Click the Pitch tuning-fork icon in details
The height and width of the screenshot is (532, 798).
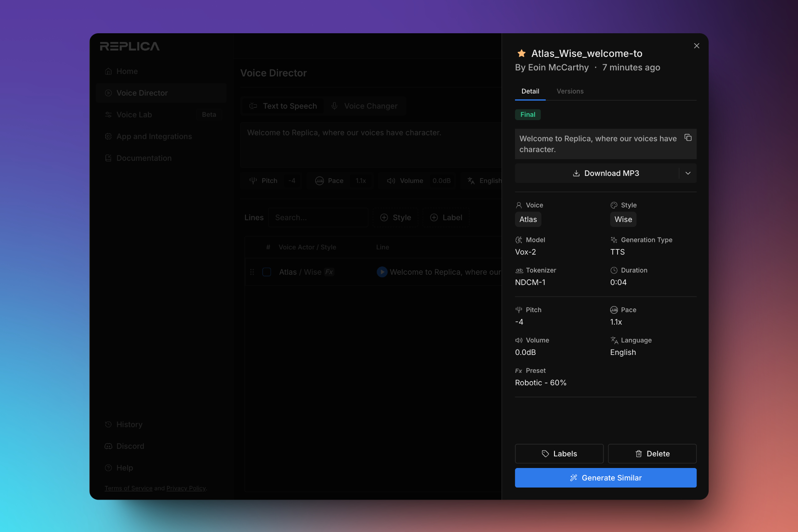pyautogui.click(x=519, y=310)
